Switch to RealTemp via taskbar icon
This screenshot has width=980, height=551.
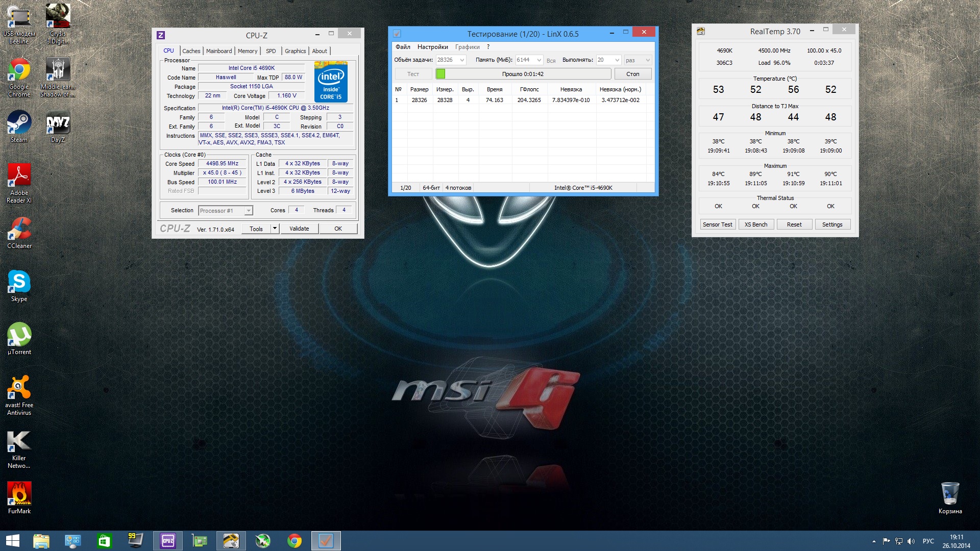231,541
